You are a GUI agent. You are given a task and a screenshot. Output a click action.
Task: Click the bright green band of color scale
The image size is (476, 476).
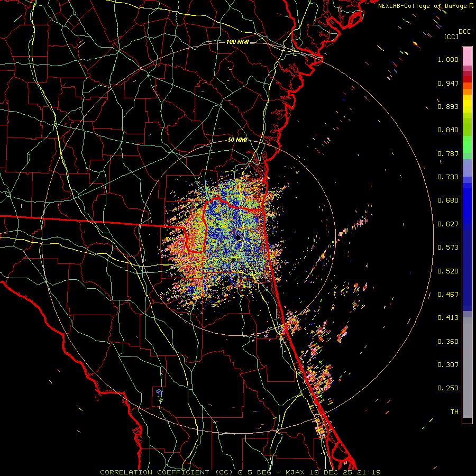pyautogui.click(x=467, y=144)
